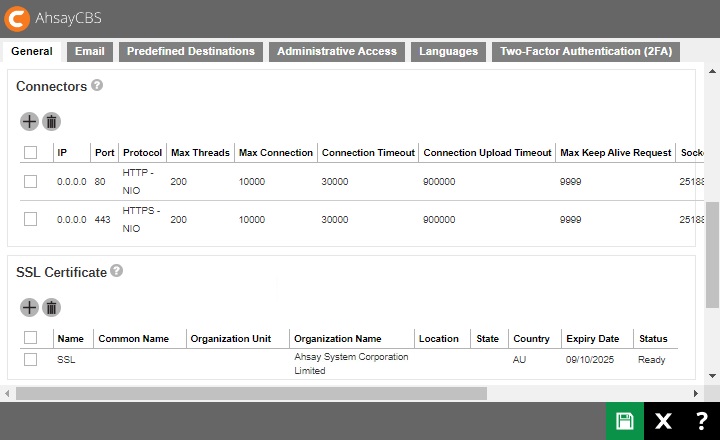Add a new connector with plus icon
Viewport: 720px width, 440px height.
(29, 122)
